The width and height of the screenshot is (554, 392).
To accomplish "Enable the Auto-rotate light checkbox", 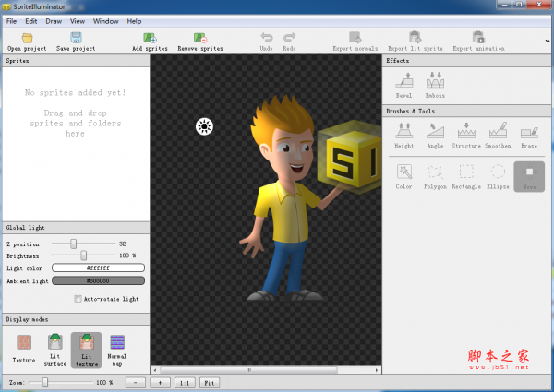I will click(78, 299).
